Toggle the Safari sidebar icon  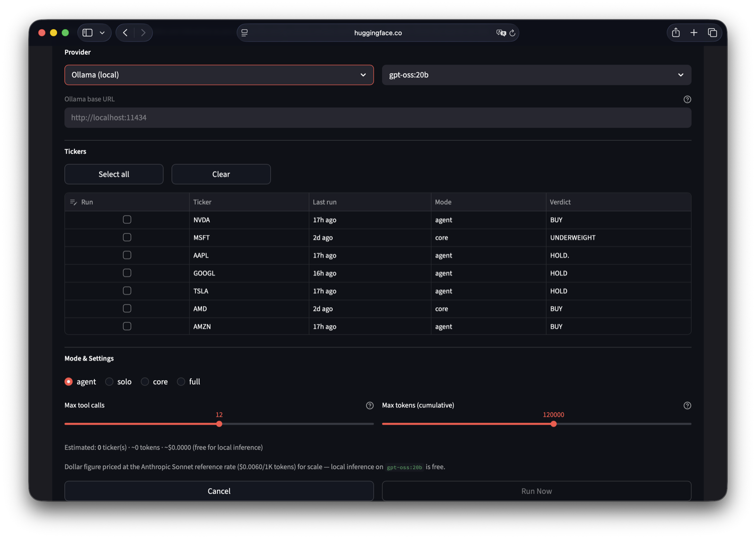pos(87,33)
